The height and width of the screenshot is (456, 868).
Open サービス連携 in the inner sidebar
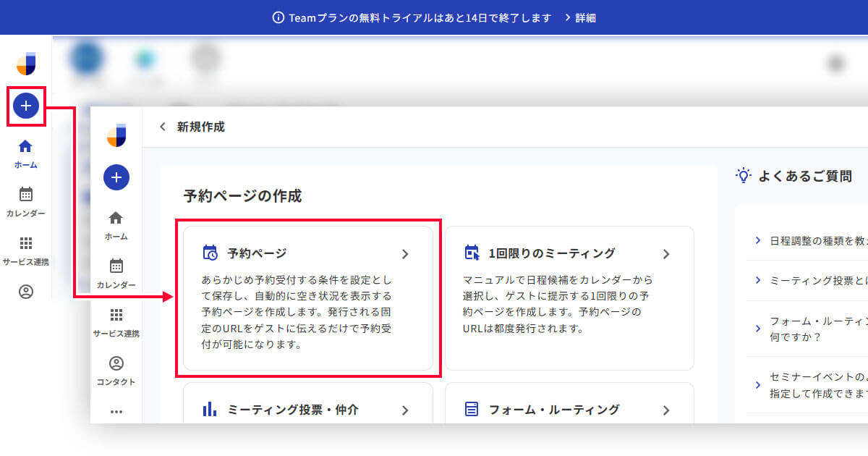[116, 322]
